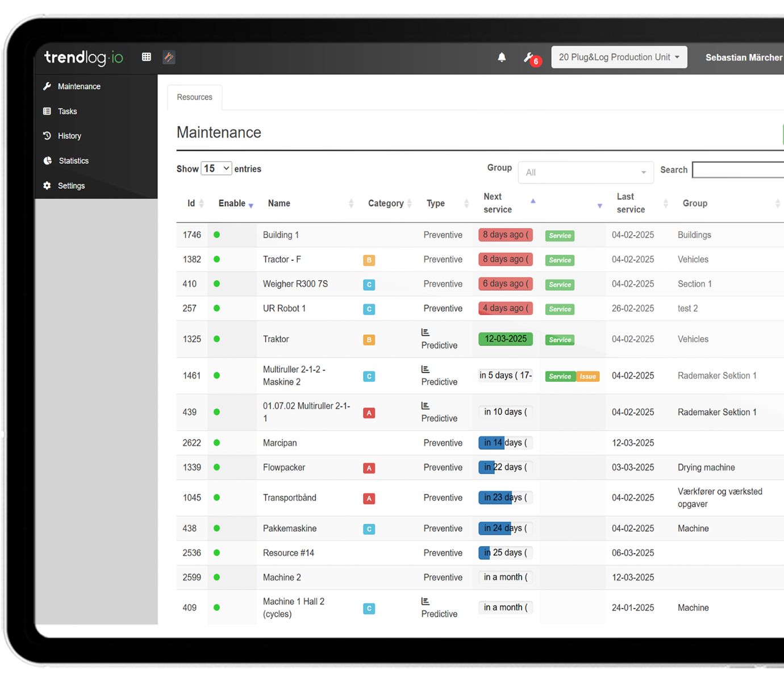
Task: Sort the table by Next service column
Action: coord(509,203)
